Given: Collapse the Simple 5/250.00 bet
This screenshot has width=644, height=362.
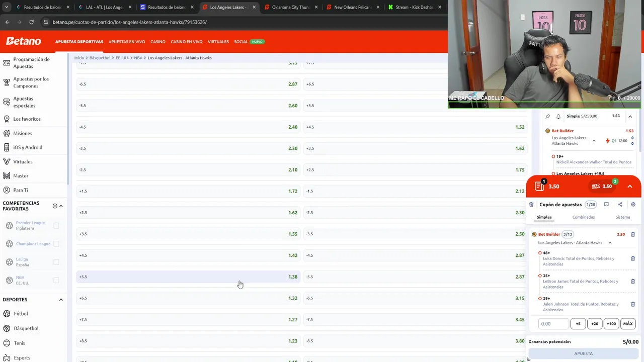Looking at the screenshot, I should pos(630,116).
